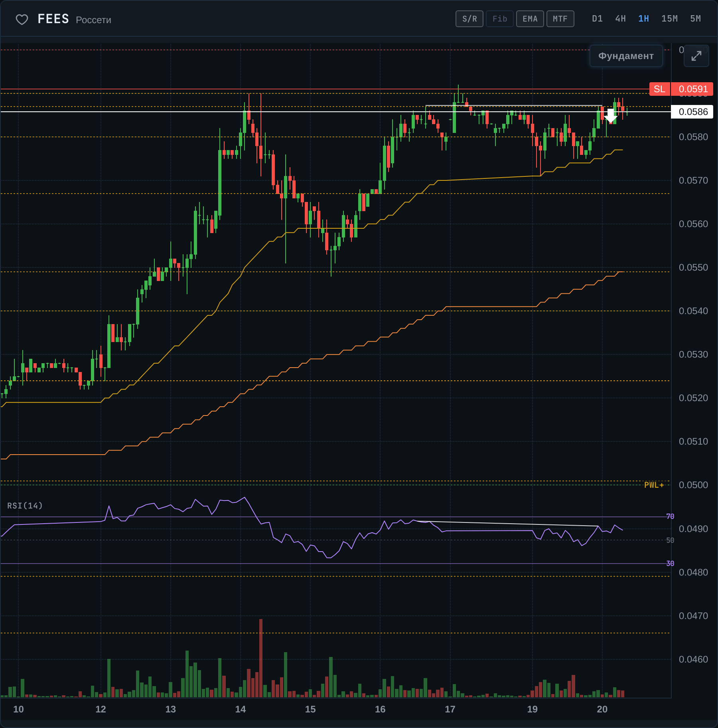Click the tallest red volume bar
718x728 pixels.
261,658
